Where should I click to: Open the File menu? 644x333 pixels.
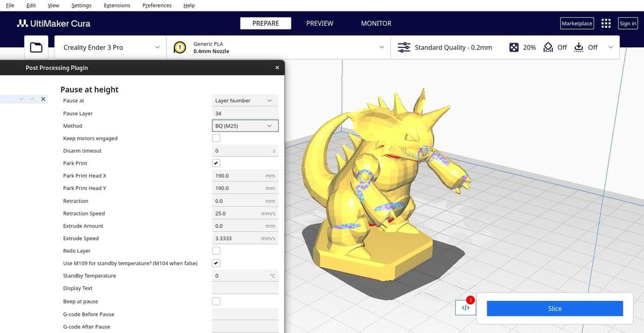pos(10,5)
